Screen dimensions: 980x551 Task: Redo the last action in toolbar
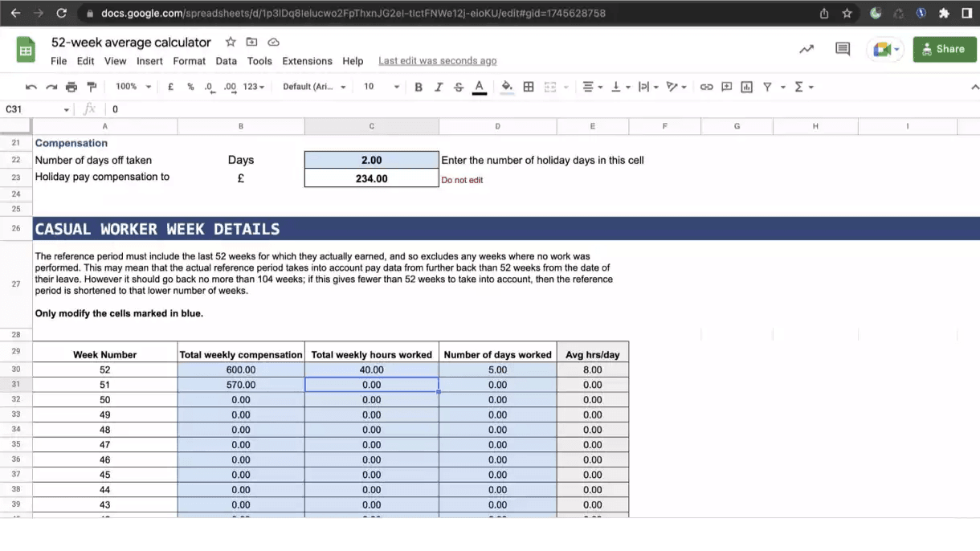click(51, 87)
